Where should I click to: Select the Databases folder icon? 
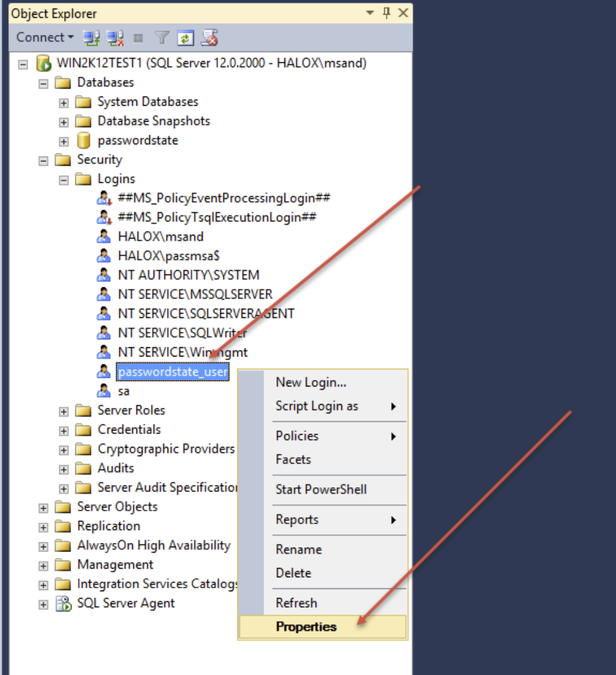(x=63, y=82)
